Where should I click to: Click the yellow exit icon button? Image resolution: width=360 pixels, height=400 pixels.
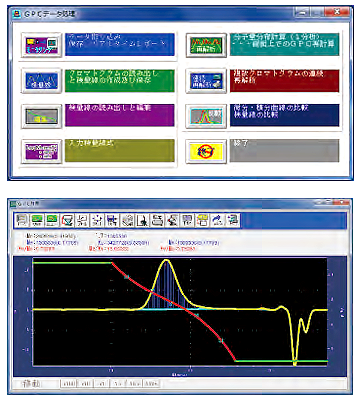click(206, 151)
